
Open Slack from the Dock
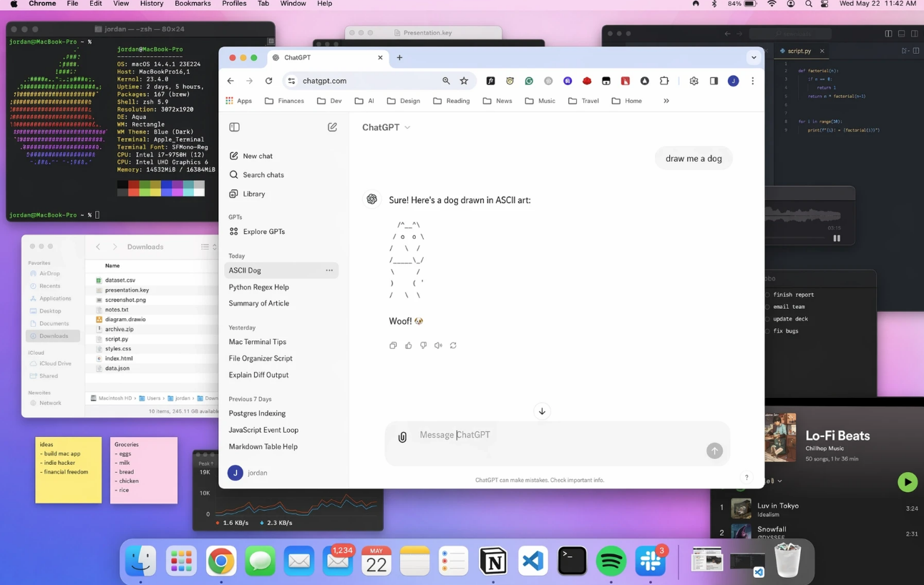click(650, 561)
